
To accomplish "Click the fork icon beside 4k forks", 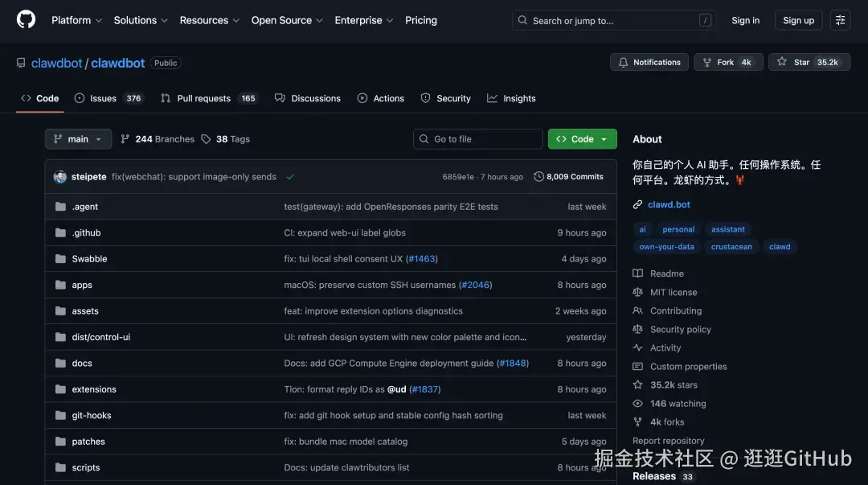I will [x=637, y=421].
